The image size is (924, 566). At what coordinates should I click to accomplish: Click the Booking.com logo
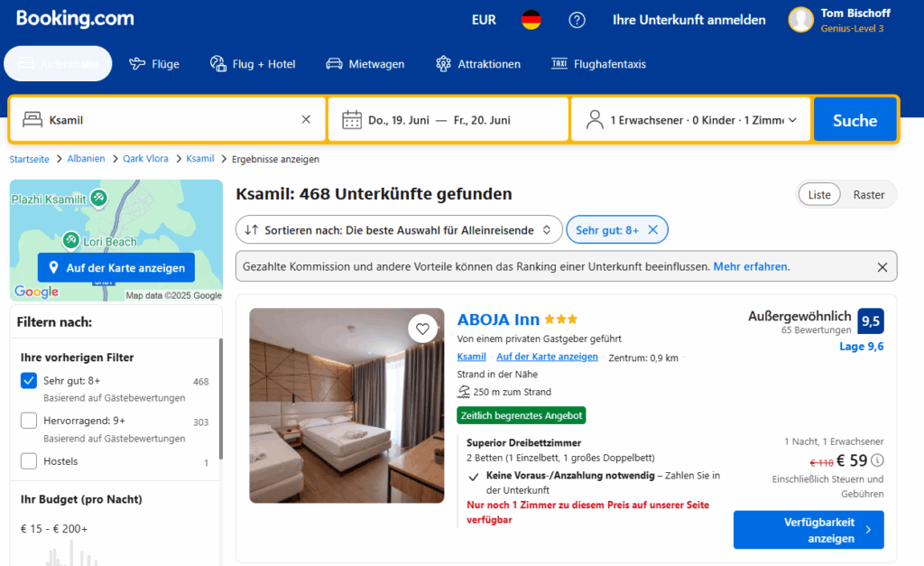pos(75,19)
